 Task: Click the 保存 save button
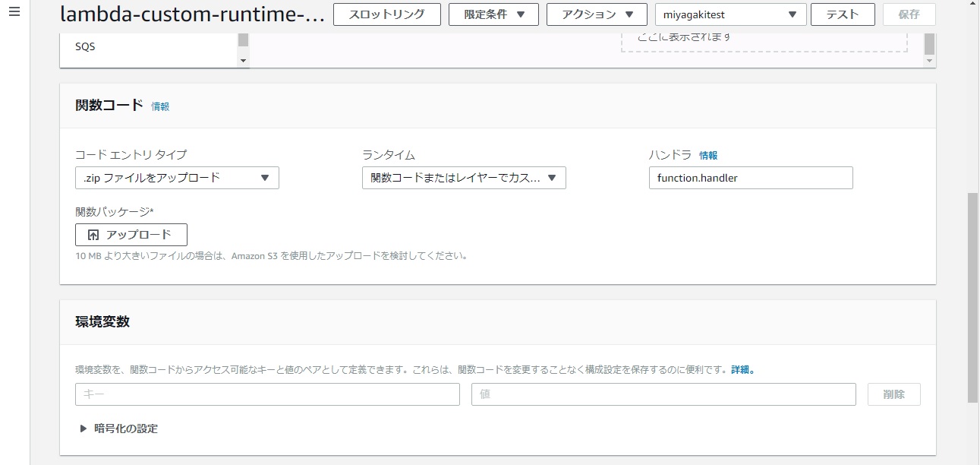[909, 14]
